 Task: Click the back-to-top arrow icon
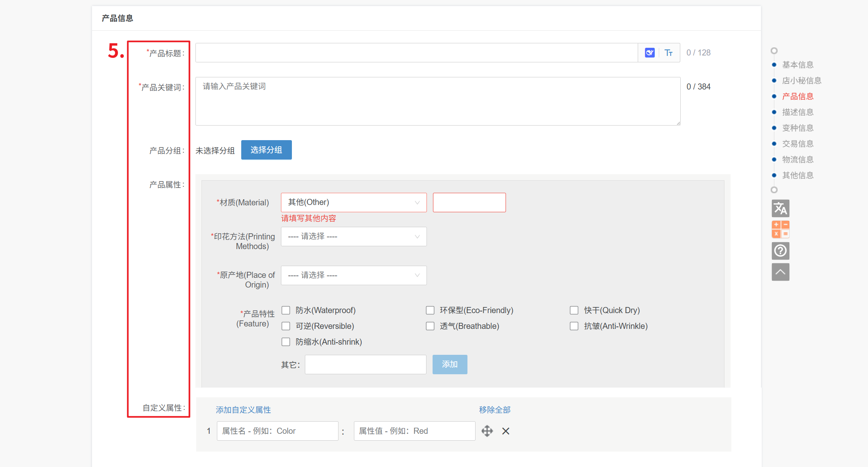click(x=780, y=272)
